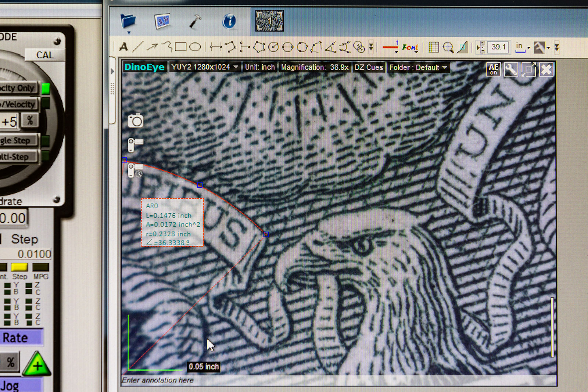Image resolution: width=588 pixels, height=392 pixels.
Task: Select the circle diameter measurement tool
Action: 288,47
